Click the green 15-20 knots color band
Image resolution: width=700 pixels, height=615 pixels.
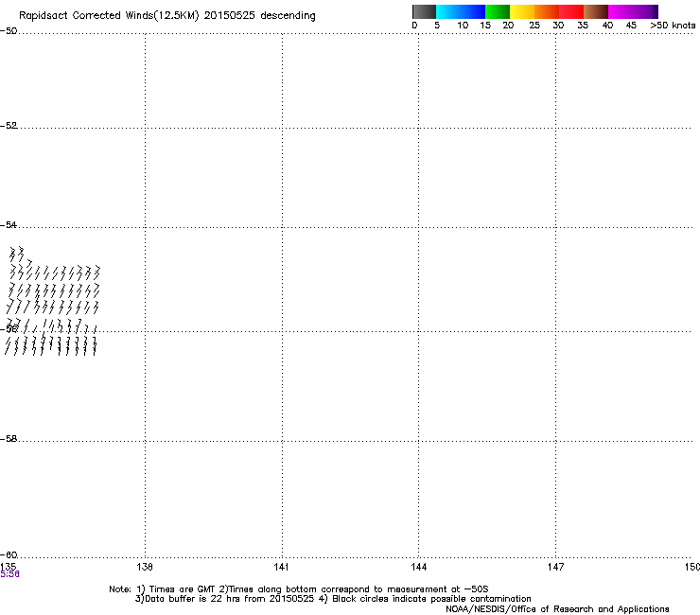(498, 11)
